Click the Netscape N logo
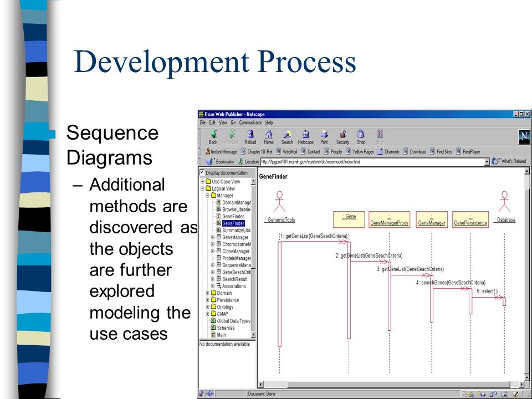 tap(524, 137)
